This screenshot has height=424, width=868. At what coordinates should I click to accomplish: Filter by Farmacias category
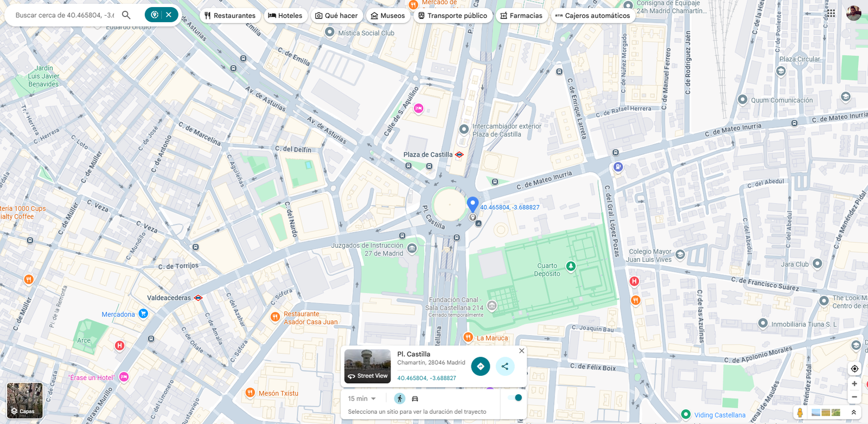[521, 16]
